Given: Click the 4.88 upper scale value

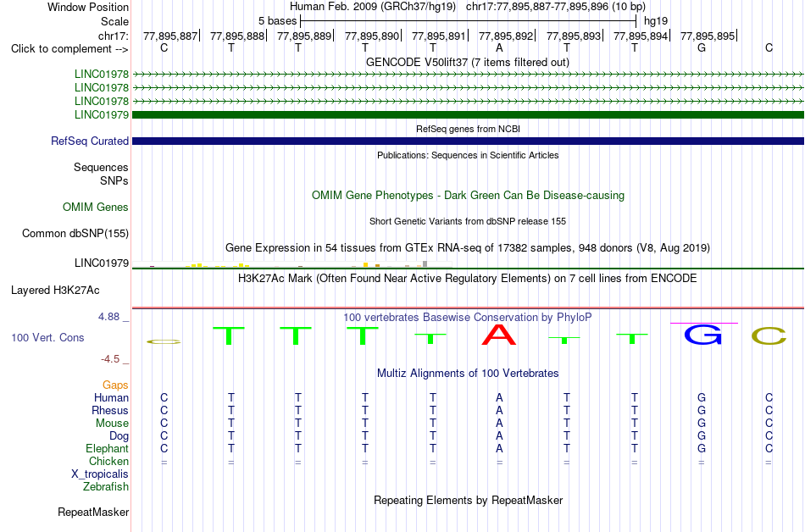Looking at the screenshot, I should pos(108,317).
